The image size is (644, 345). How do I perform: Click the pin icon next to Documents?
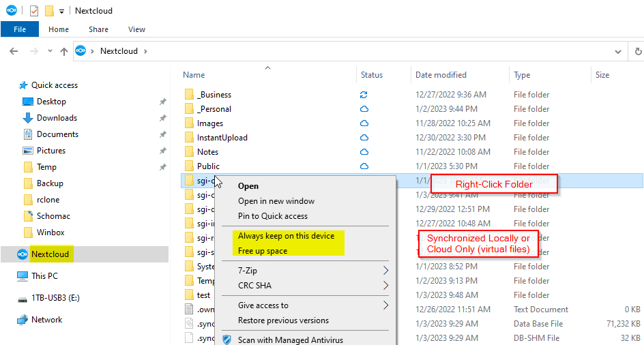162,134
